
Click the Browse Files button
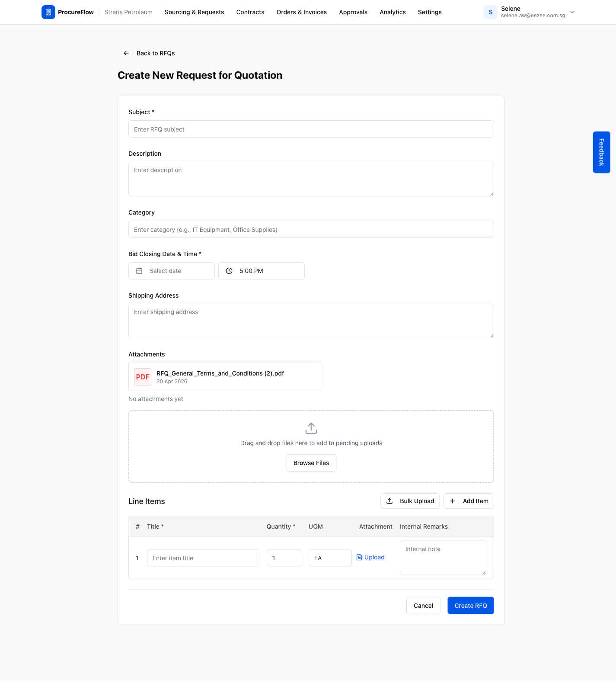click(311, 463)
